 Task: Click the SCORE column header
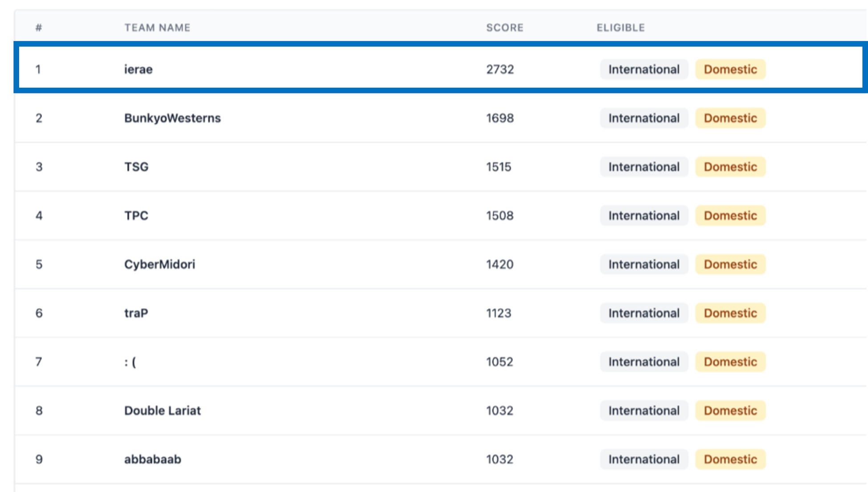(504, 28)
